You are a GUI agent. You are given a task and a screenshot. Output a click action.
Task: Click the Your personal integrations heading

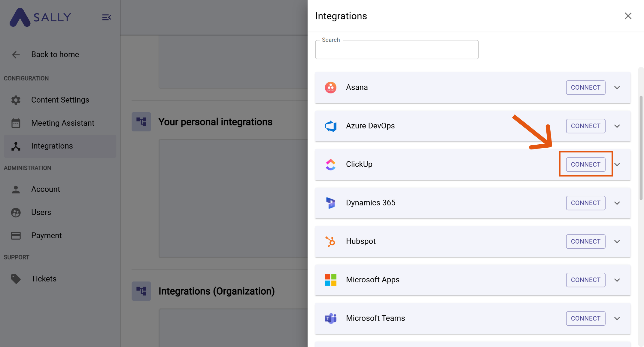click(x=215, y=122)
